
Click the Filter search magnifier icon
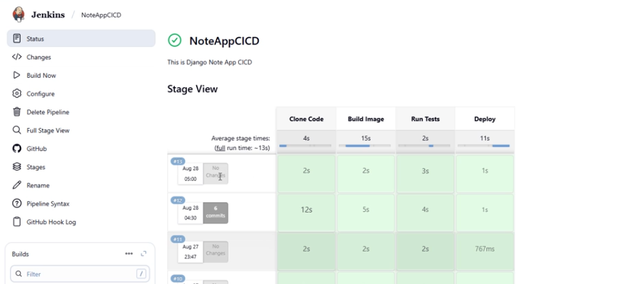[x=19, y=274]
